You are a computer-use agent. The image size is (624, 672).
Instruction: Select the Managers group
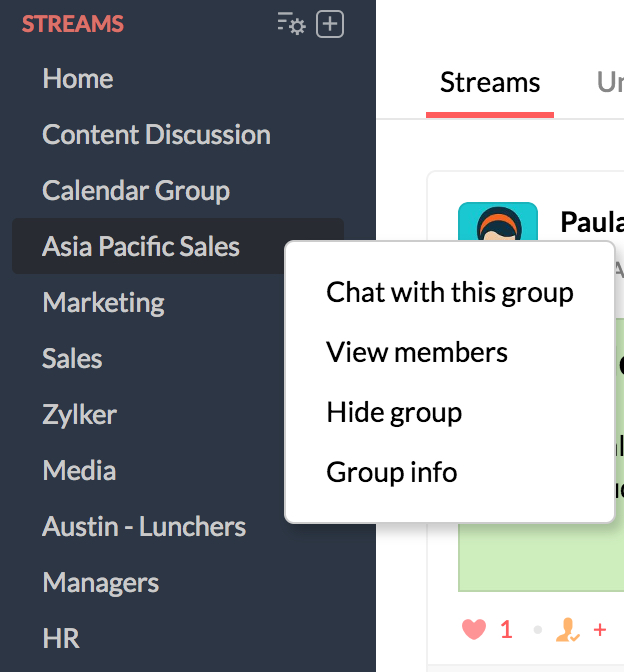100,583
